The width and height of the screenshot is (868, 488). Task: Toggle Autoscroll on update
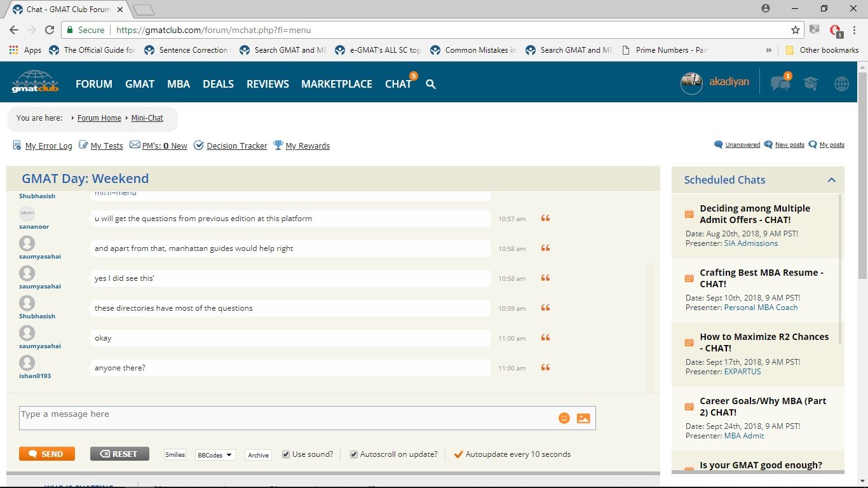[x=354, y=454]
